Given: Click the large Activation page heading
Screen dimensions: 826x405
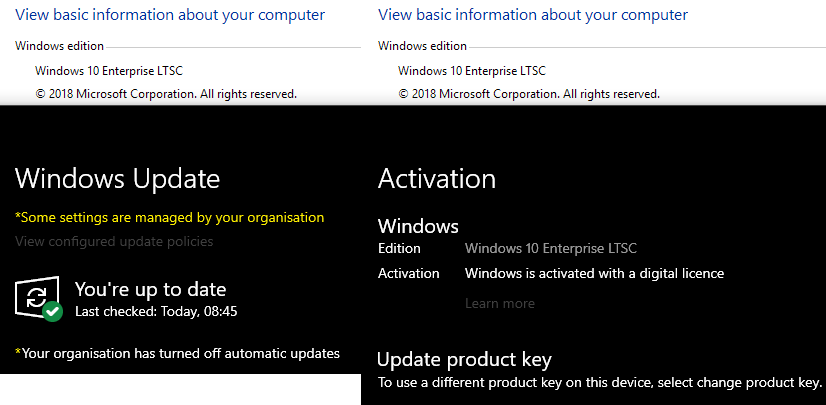Looking at the screenshot, I should [x=437, y=179].
